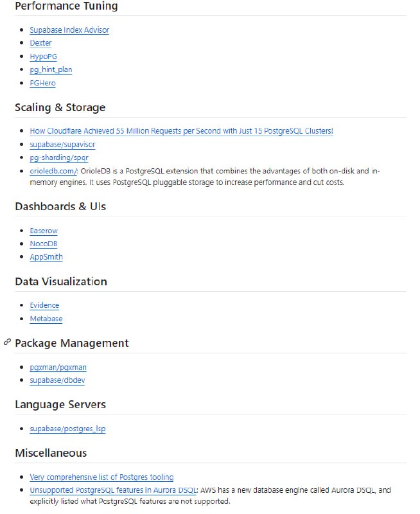Click the Aurora DSQL description text
This screenshot has width=420, height=514.
coord(211,495)
